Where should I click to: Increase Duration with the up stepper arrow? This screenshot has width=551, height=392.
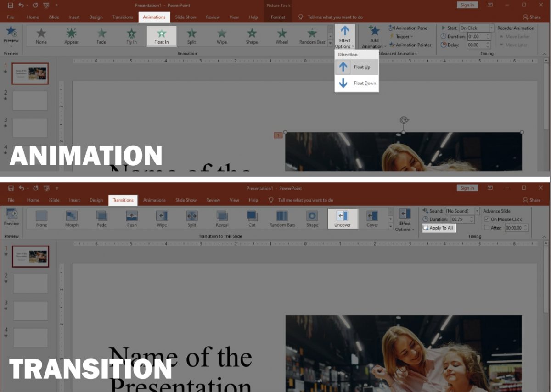pos(488,34)
